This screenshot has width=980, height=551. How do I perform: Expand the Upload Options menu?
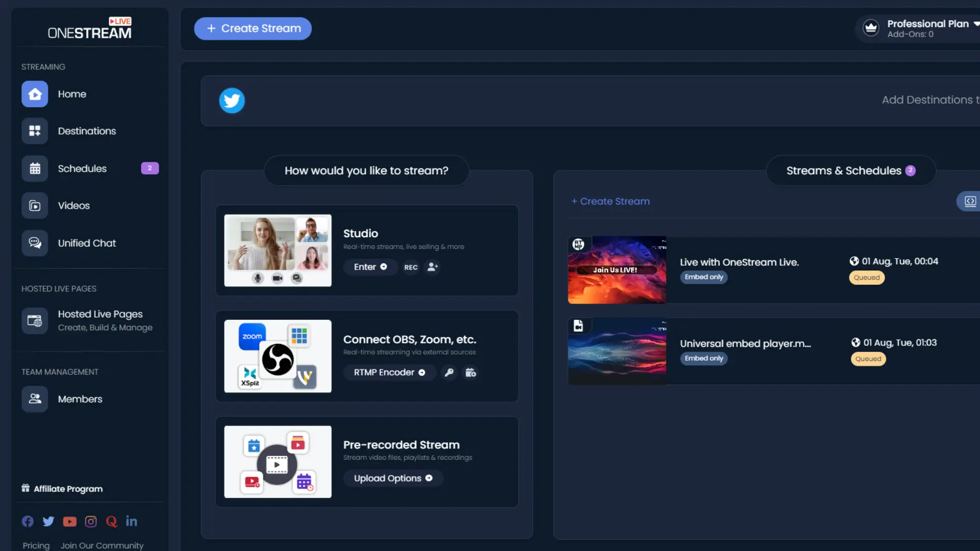tap(393, 478)
